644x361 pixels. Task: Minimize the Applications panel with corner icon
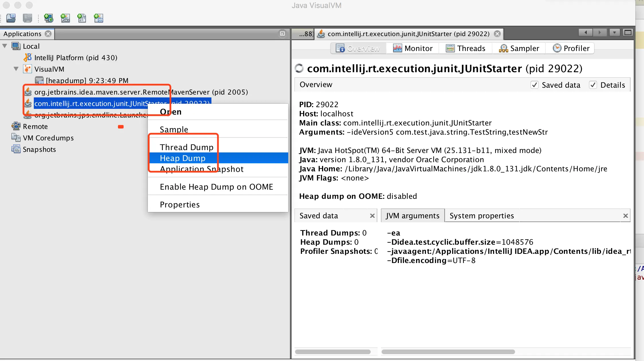(x=282, y=34)
